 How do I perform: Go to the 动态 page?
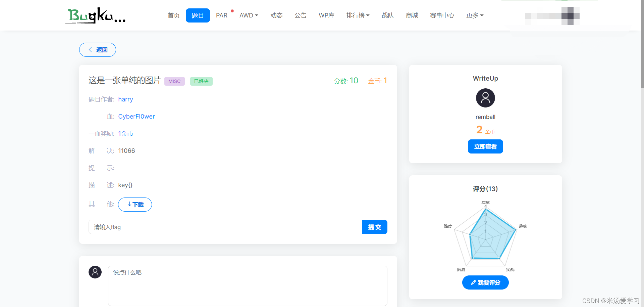(x=276, y=15)
